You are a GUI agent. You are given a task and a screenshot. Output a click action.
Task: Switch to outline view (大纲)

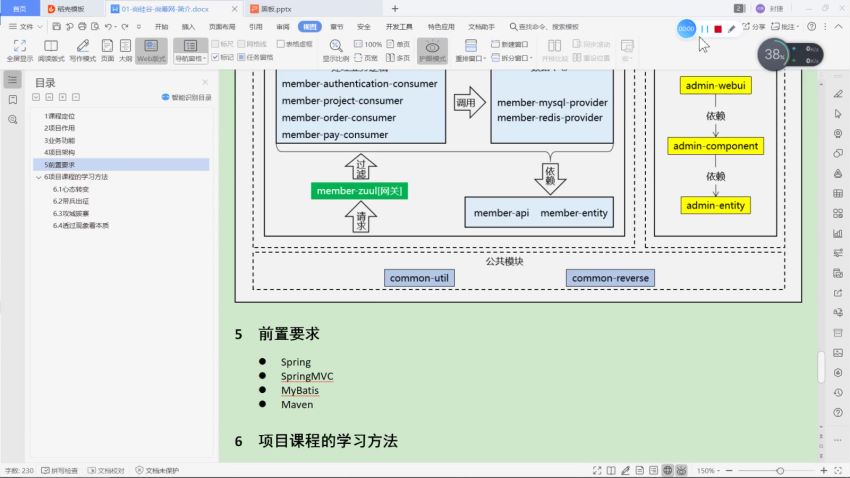coord(125,50)
